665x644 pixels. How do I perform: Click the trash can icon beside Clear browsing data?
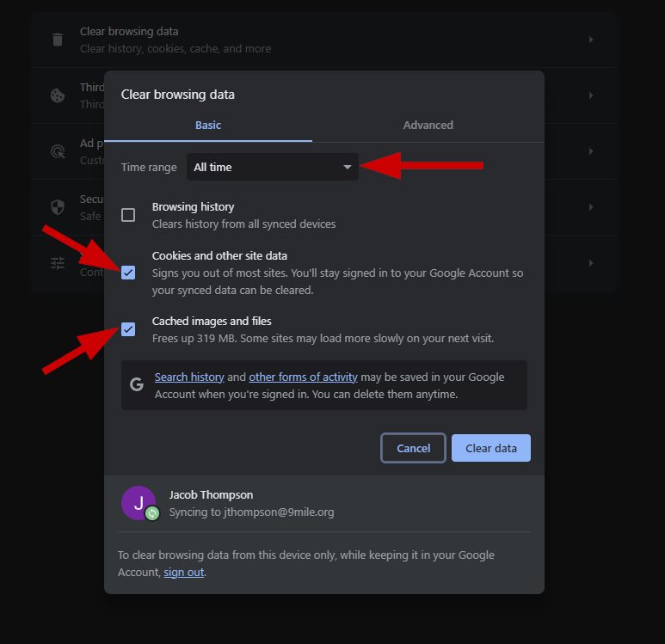[x=58, y=40]
